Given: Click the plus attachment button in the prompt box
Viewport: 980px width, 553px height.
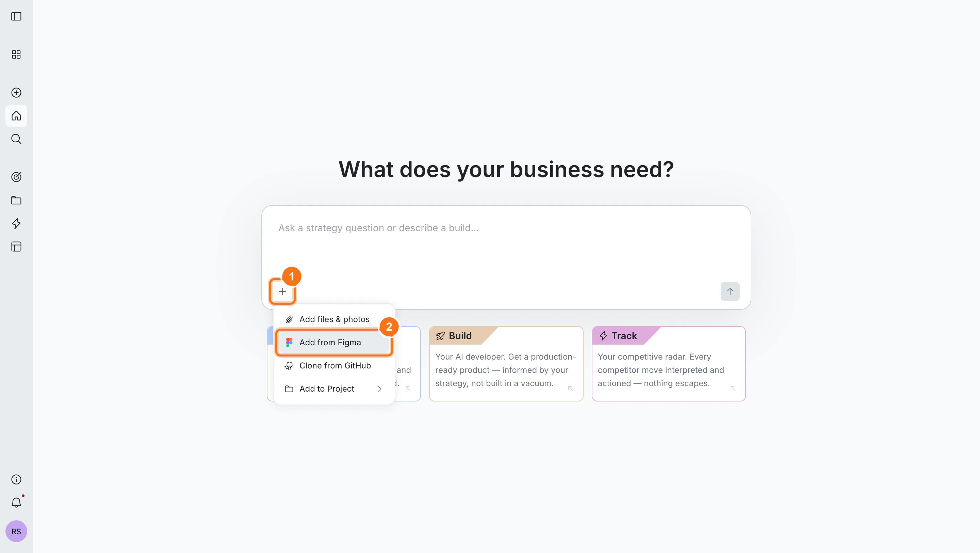Looking at the screenshot, I should tap(282, 291).
